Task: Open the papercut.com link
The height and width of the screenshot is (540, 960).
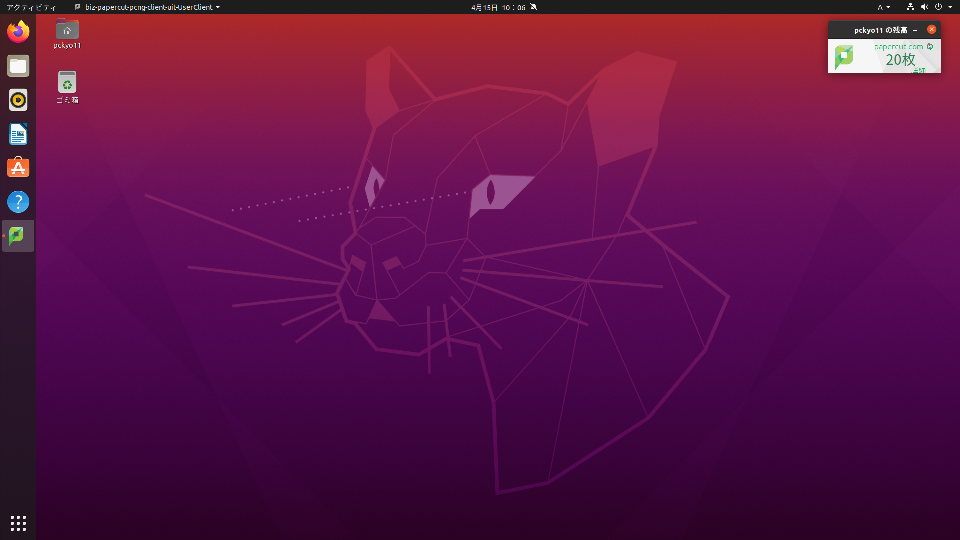Action: tap(898, 47)
